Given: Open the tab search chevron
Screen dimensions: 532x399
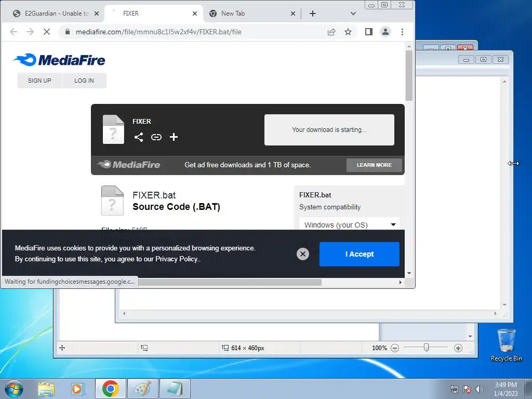Looking at the screenshot, I should coord(353,14).
